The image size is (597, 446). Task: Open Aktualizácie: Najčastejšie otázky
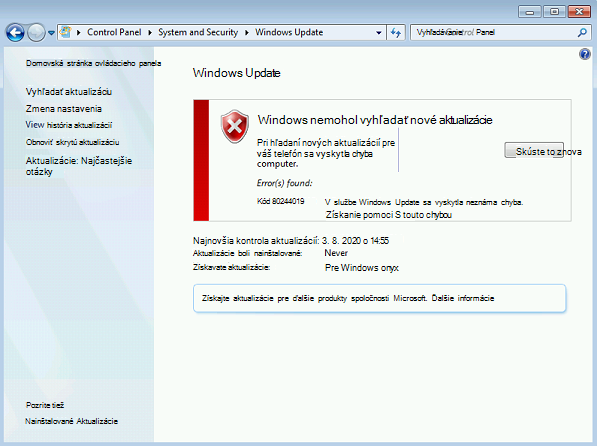pyautogui.click(x=79, y=166)
